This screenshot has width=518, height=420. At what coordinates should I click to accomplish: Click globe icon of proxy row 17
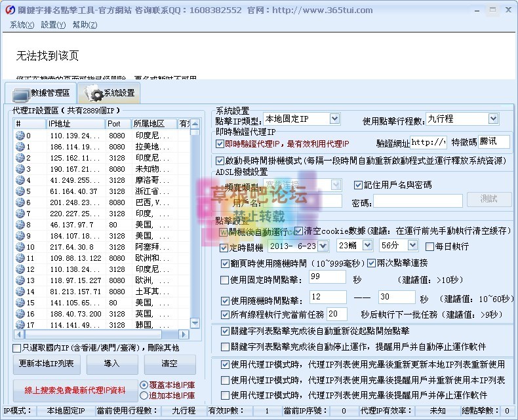point(20,324)
